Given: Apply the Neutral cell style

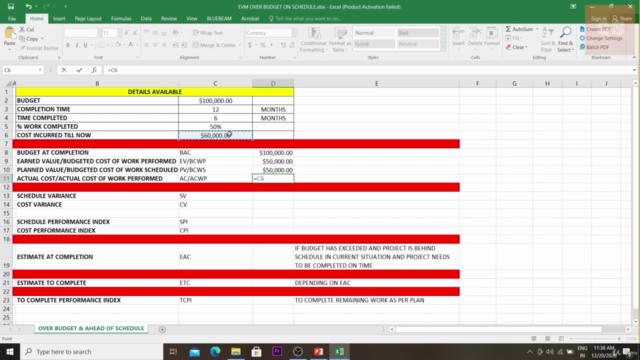Looking at the screenshot, I should click(418, 44).
